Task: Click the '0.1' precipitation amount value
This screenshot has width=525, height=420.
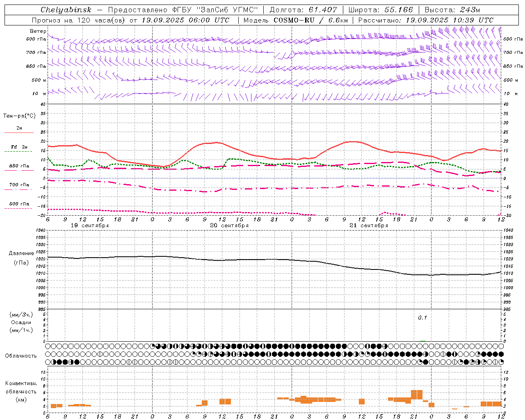Action: pyautogui.click(x=422, y=318)
